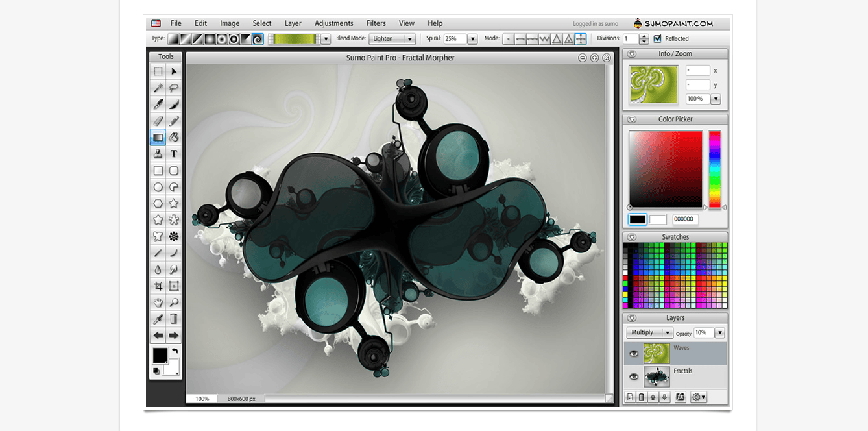868x431 pixels.
Task: Open the Select menu
Action: tap(262, 23)
